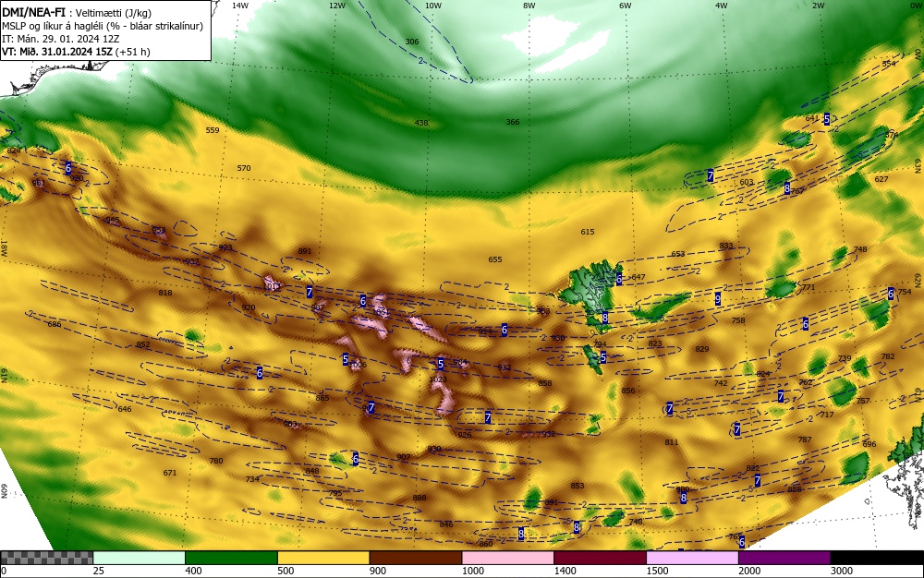The height and width of the screenshot is (578, 924).
Task: Click the CAPE value '787'
Action: click(805, 440)
